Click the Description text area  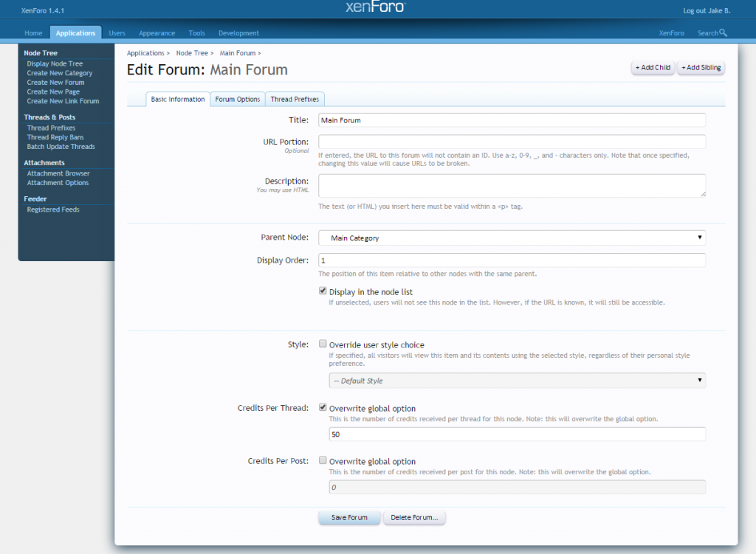(x=512, y=185)
